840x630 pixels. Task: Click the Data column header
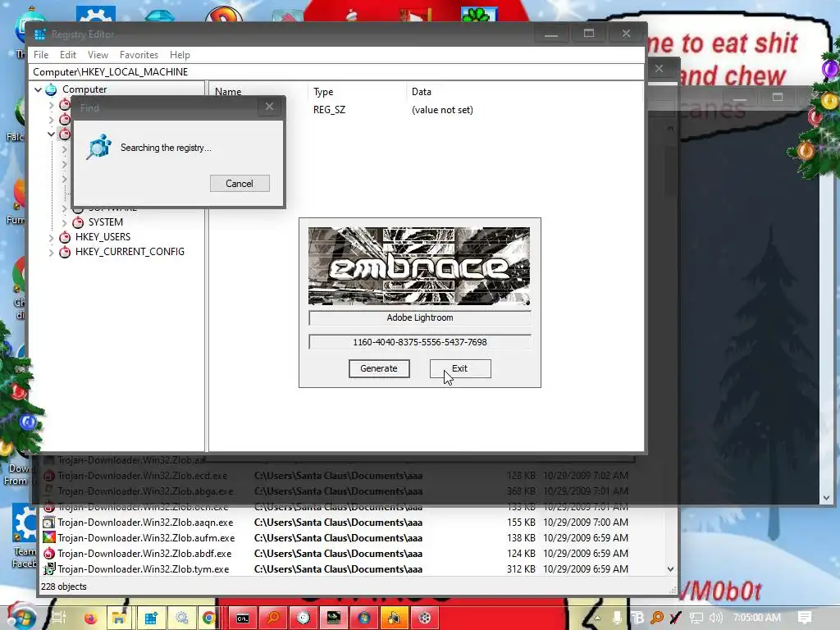point(422,92)
